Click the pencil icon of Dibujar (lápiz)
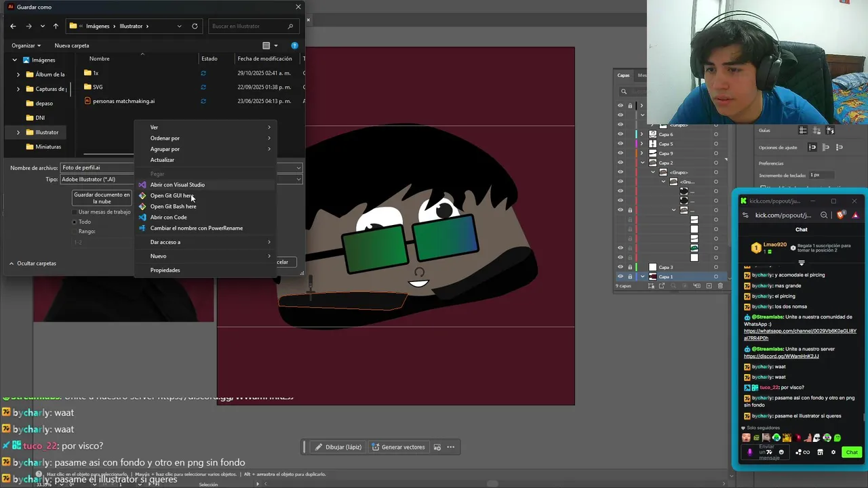868x488 pixels. coord(319,447)
